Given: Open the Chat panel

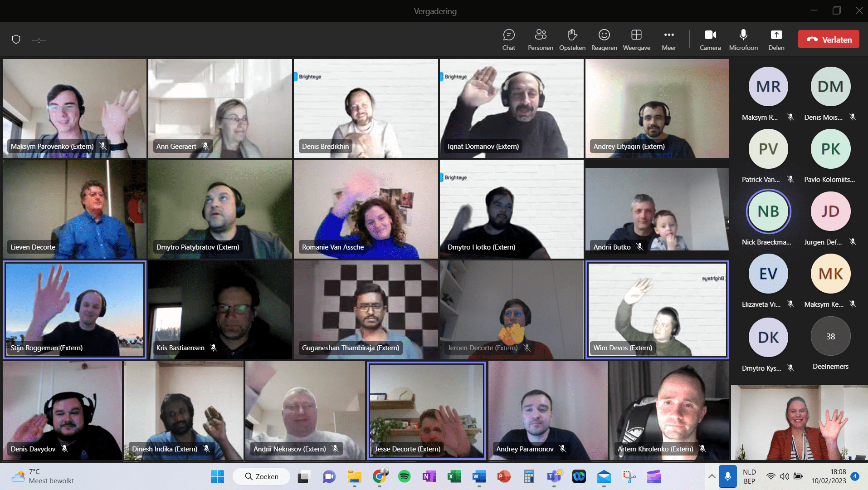Looking at the screenshot, I should point(508,39).
